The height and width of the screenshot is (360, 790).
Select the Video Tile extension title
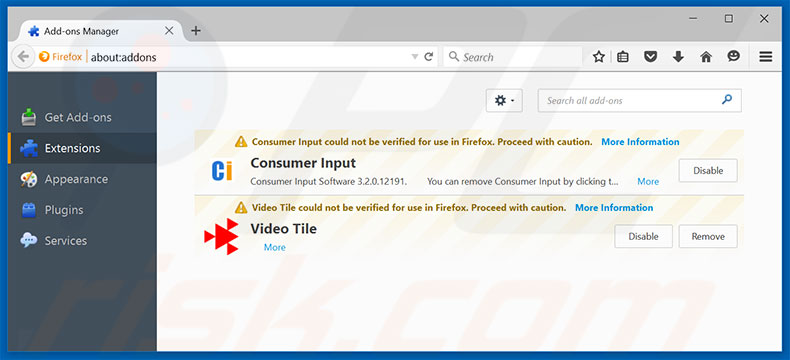pos(283,229)
